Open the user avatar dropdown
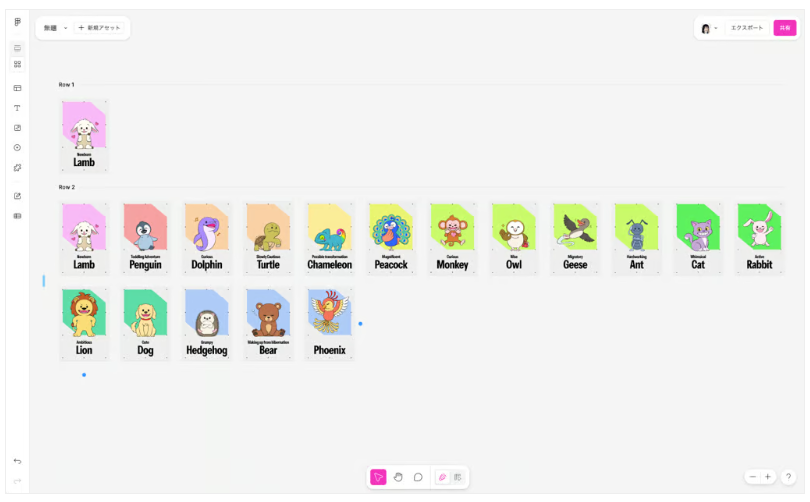This screenshot has width=810, height=502. point(709,28)
